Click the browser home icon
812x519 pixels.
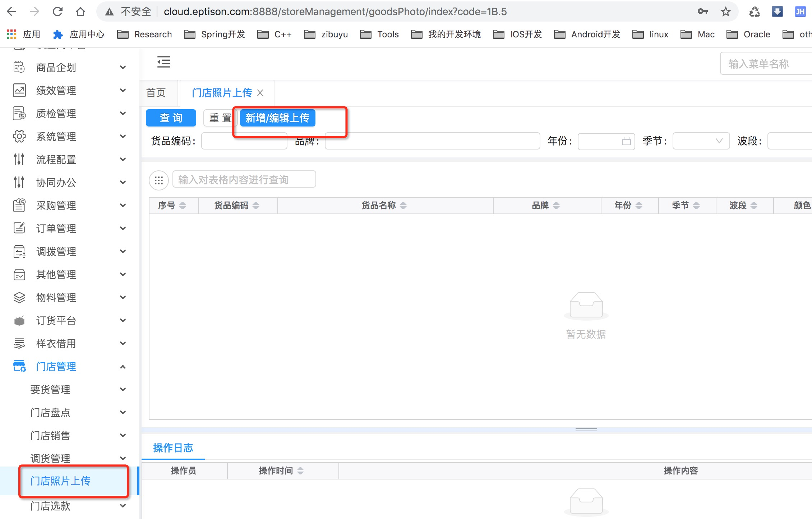(80, 12)
